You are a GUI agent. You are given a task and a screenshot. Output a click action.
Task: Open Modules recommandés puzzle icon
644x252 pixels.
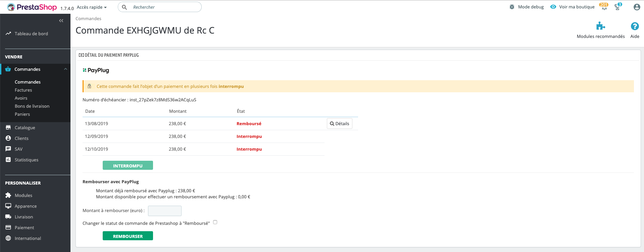(x=601, y=26)
